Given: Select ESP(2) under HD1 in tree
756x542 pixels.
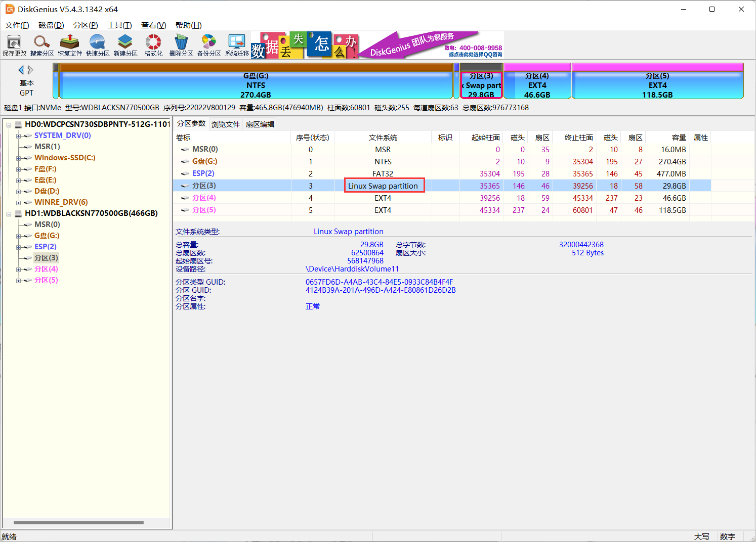Looking at the screenshot, I should pos(46,247).
